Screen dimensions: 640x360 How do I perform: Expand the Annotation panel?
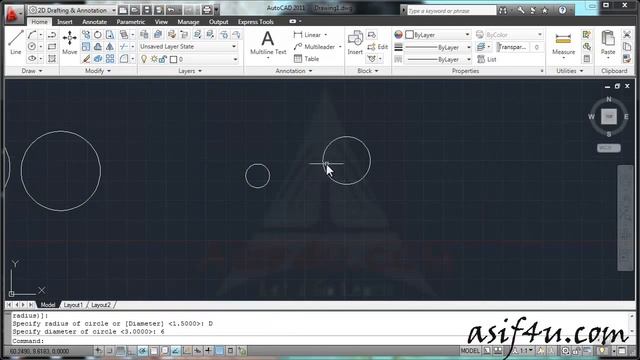click(x=294, y=71)
